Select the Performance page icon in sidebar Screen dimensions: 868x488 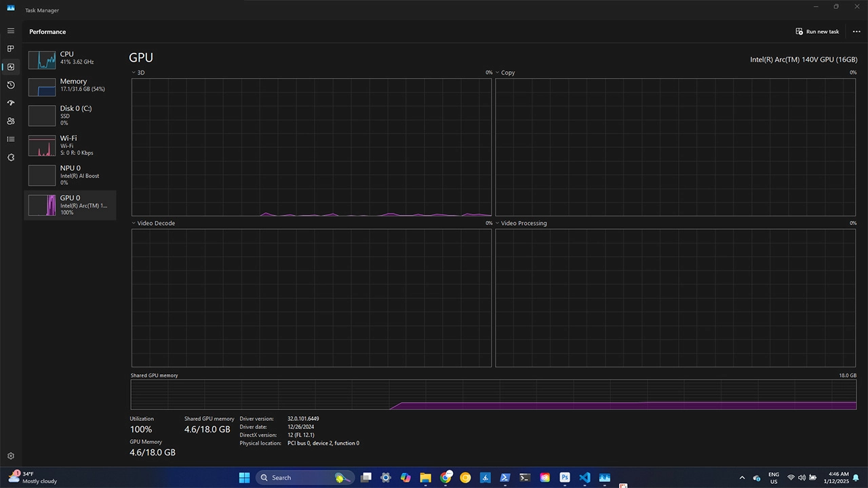[x=10, y=67]
